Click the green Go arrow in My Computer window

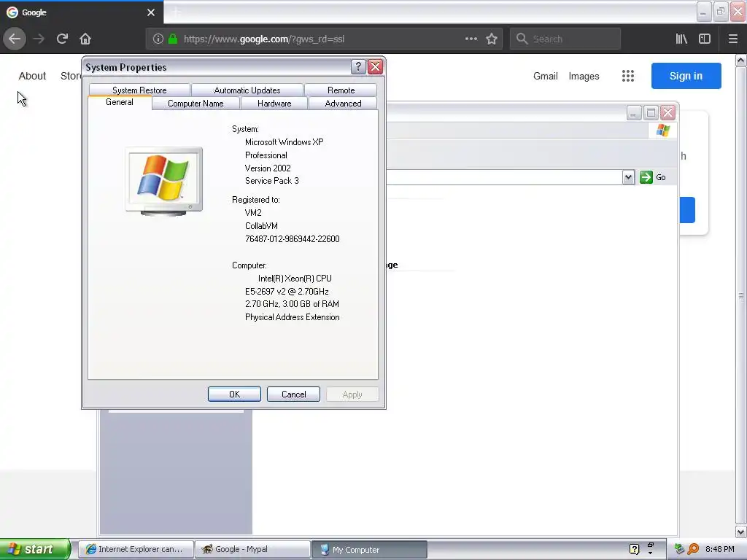click(646, 177)
